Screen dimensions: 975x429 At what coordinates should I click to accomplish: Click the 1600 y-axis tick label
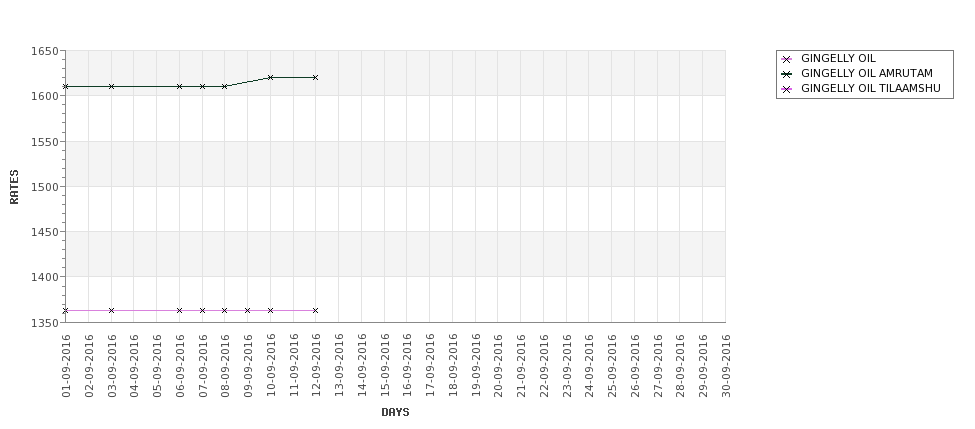click(x=44, y=96)
